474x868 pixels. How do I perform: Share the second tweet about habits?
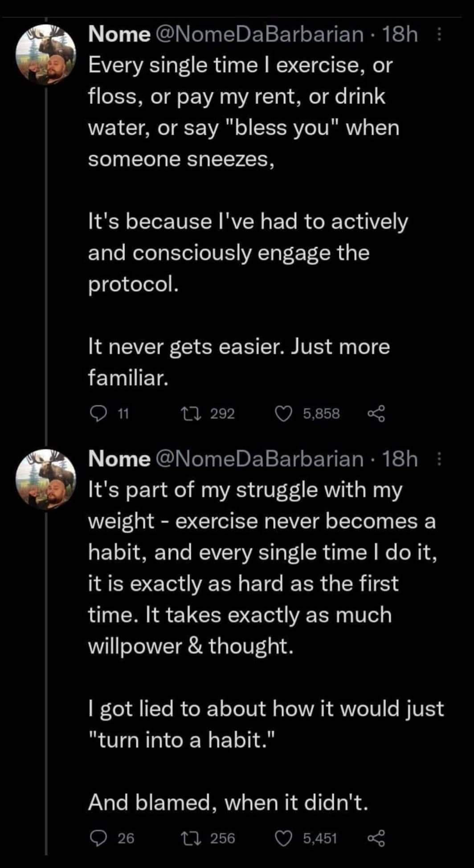pos(376,839)
